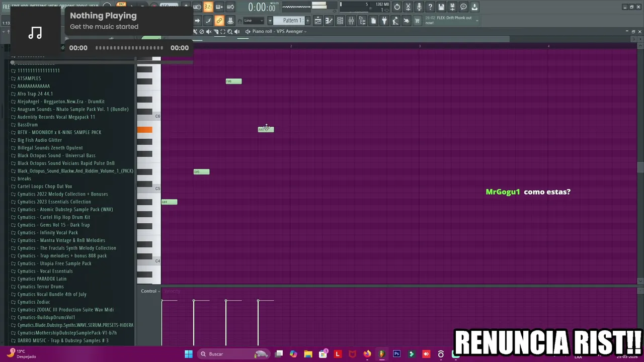Image resolution: width=644 pixels, height=362 pixels.
Task: Open the Windows Start menu
Action: click(x=189, y=354)
